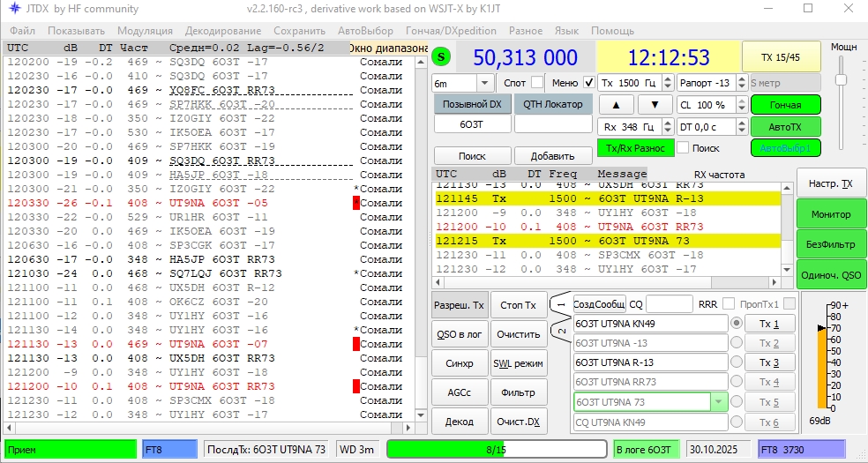Click the Рапорт -13 spinner arrows
Viewport: 868px width, 463px height.
pyautogui.click(x=740, y=83)
